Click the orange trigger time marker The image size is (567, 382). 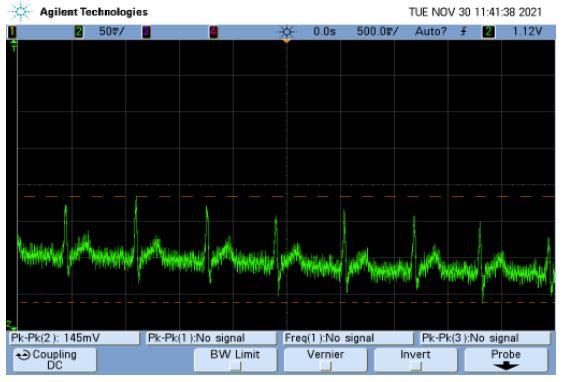[x=286, y=42]
